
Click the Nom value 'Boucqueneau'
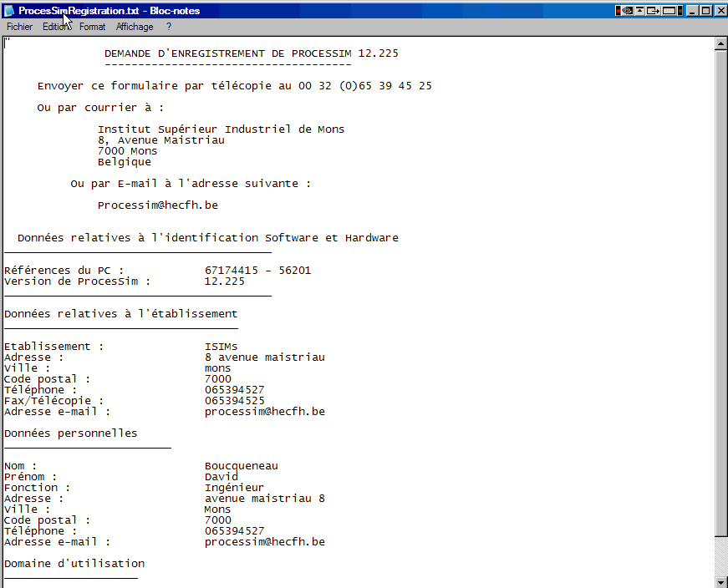coord(242,466)
